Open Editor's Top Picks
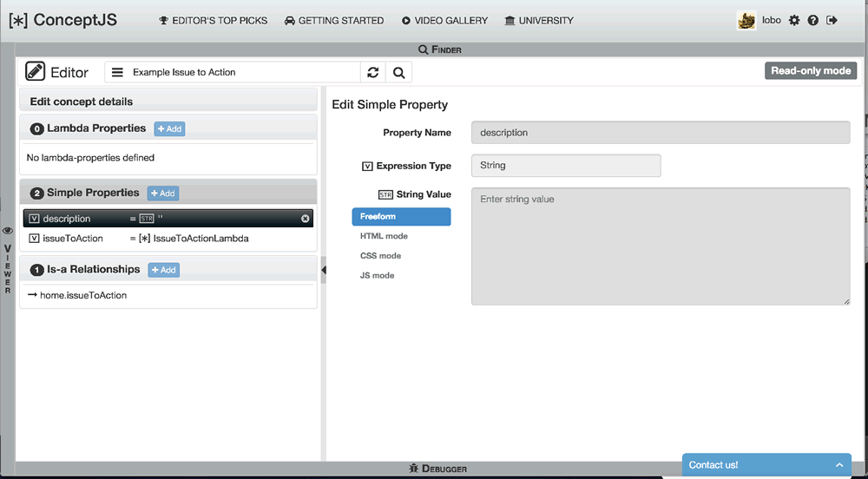This screenshot has width=868, height=479. point(214,21)
